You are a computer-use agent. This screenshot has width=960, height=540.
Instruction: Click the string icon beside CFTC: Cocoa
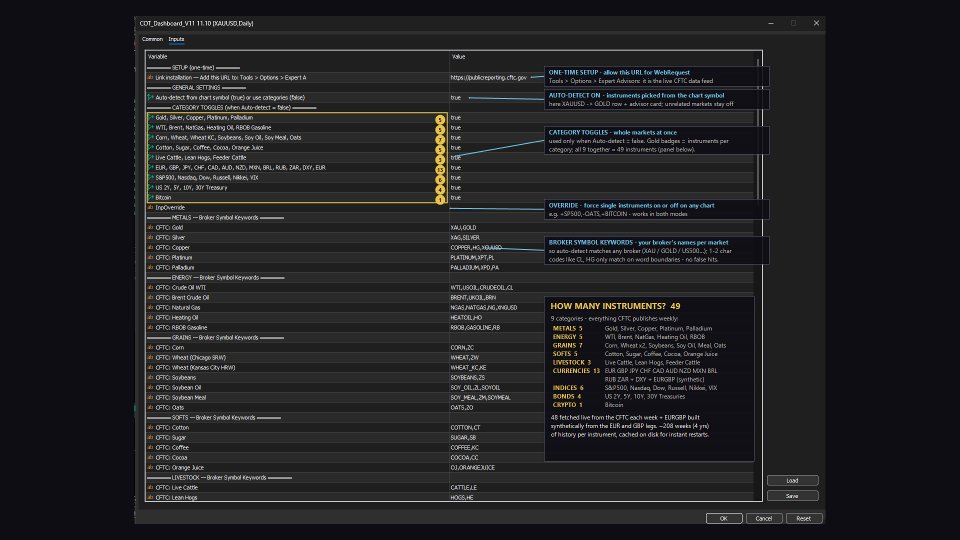[150, 457]
